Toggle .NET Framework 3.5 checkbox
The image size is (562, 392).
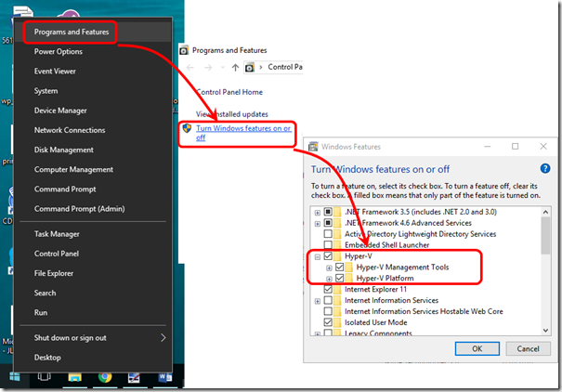[x=328, y=212]
